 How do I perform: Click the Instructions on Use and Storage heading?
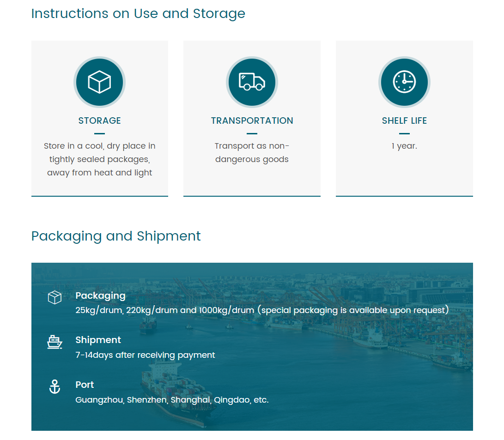(138, 13)
